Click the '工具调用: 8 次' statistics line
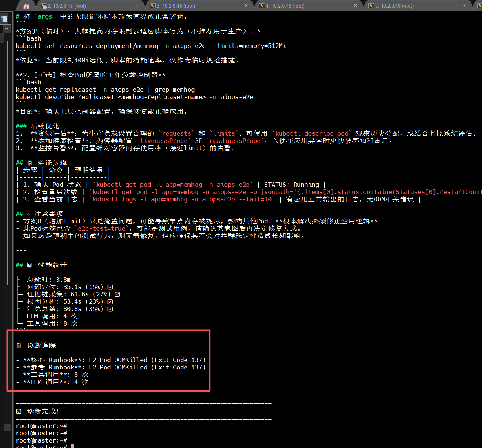 pos(52,323)
